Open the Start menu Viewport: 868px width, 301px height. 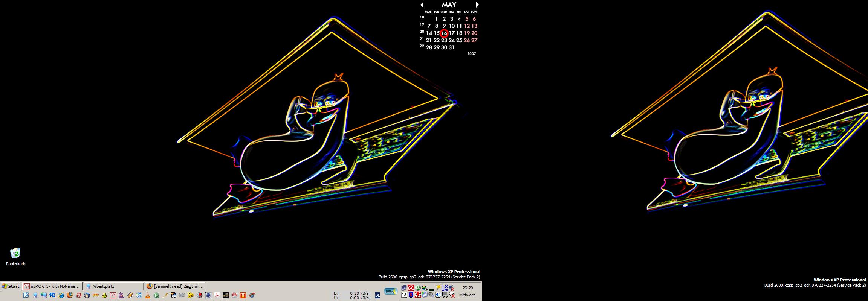(x=10, y=286)
